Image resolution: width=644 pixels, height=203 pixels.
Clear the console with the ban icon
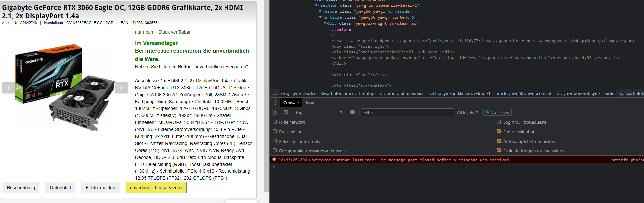click(x=286, y=112)
